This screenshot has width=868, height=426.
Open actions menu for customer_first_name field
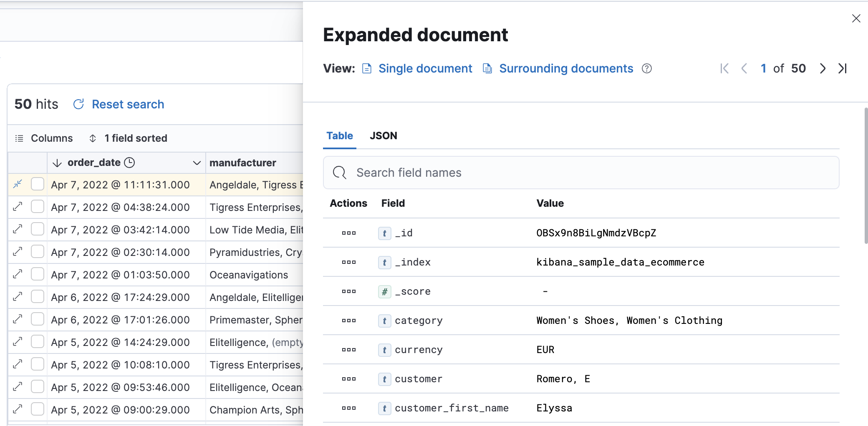pyautogui.click(x=348, y=408)
